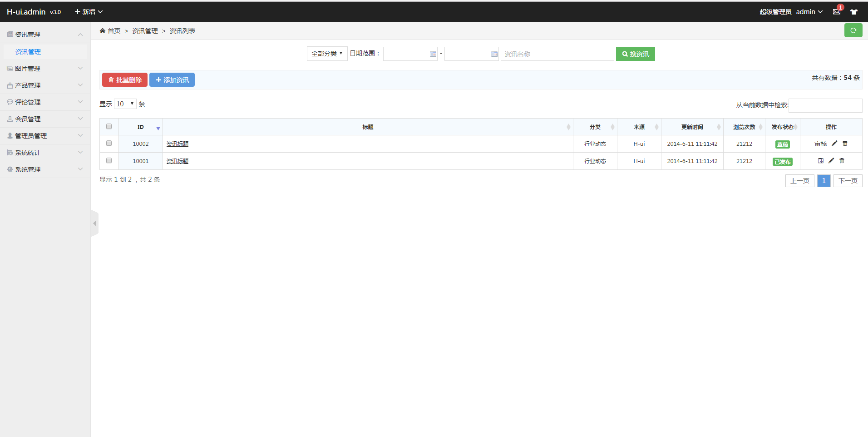This screenshot has width=868, height=437.
Task: Click the home icon in breadcrumb
Action: (103, 30)
